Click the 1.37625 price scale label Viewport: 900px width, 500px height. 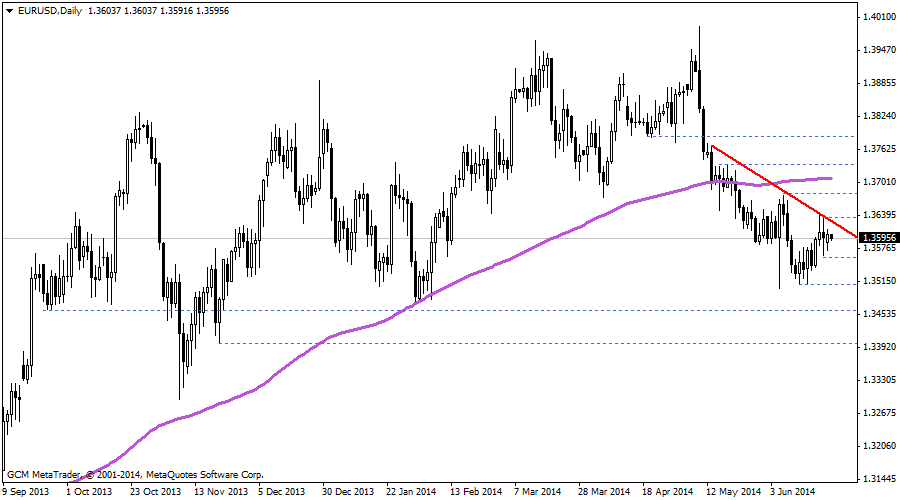[x=879, y=149]
